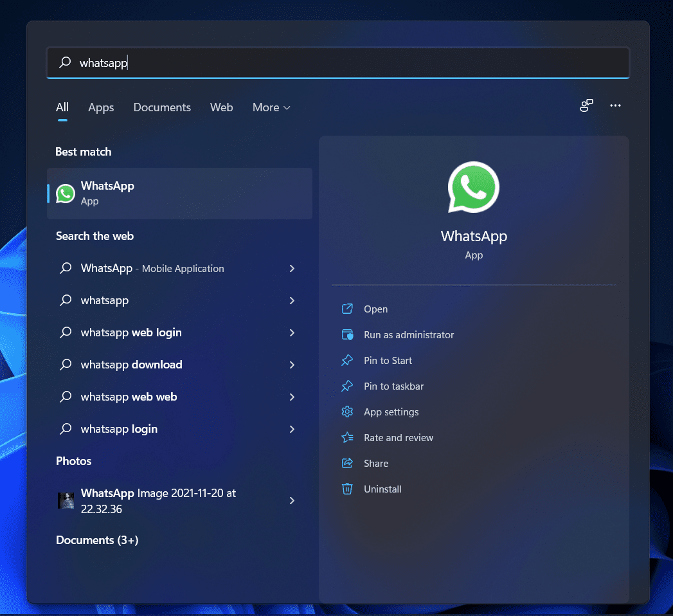Uninstall WhatsApp via the trash icon
Image resolution: width=673 pixels, height=616 pixels.
coord(347,489)
